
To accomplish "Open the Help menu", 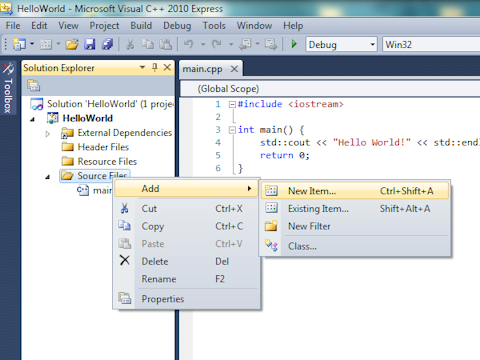I will (293, 26).
